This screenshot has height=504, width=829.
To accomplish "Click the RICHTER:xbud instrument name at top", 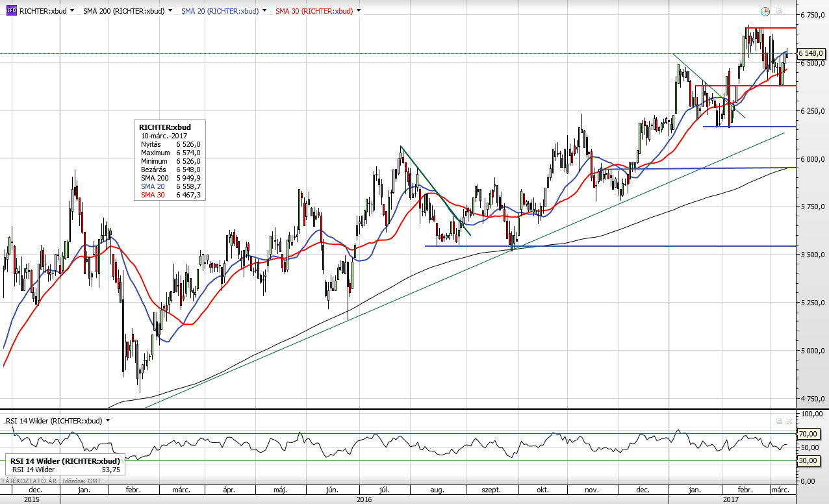I will click(x=42, y=11).
